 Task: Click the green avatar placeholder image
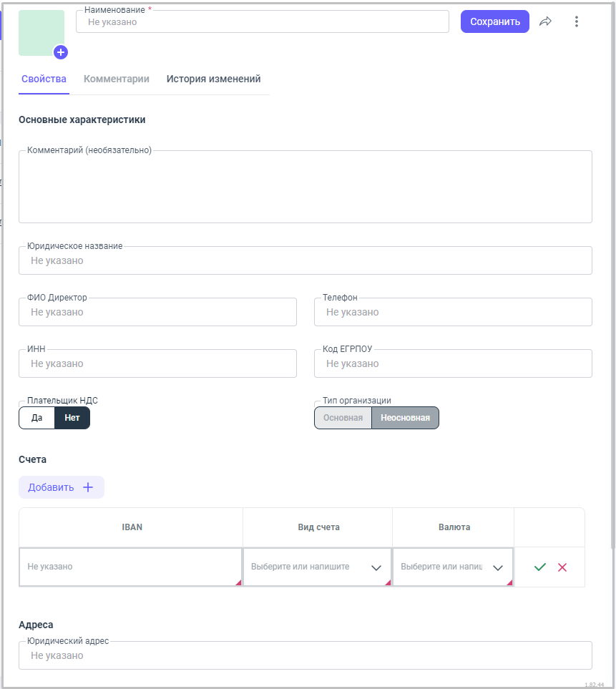39,31
